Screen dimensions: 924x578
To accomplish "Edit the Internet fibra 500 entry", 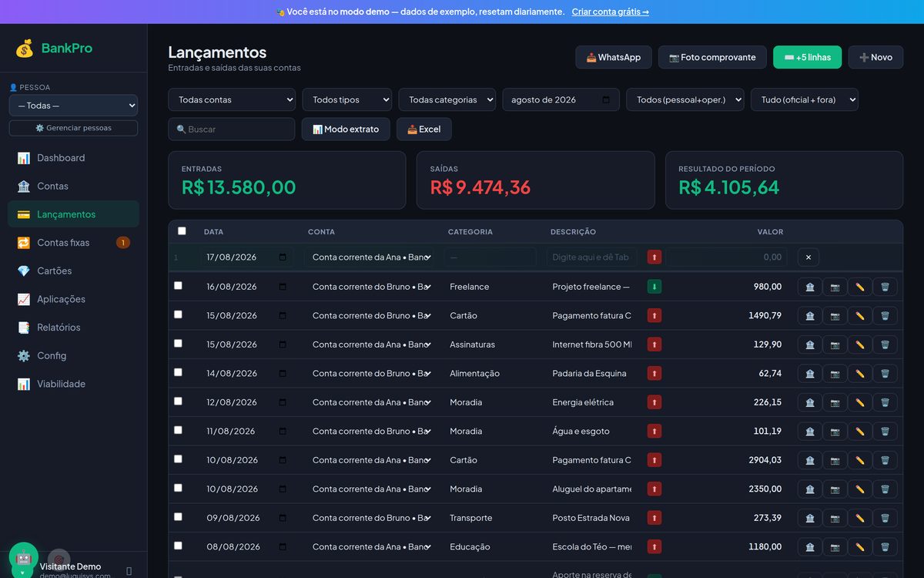I will click(x=860, y=344).
